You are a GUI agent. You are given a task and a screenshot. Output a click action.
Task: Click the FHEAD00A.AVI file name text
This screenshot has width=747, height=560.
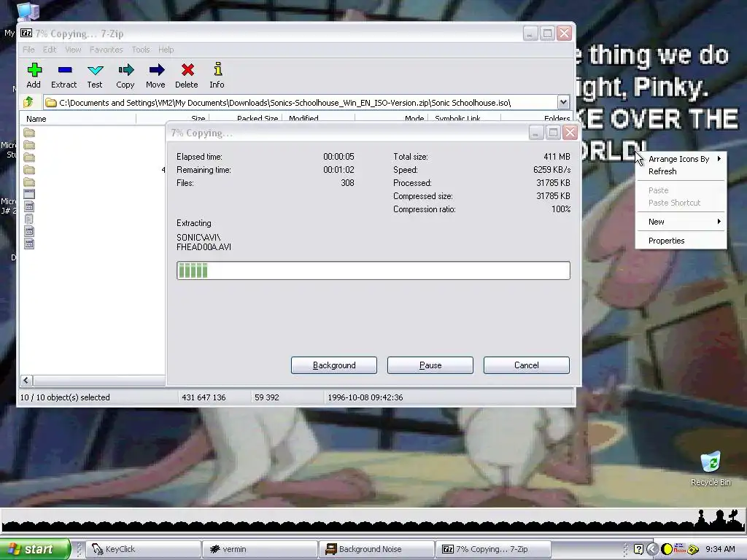(204, 247)
